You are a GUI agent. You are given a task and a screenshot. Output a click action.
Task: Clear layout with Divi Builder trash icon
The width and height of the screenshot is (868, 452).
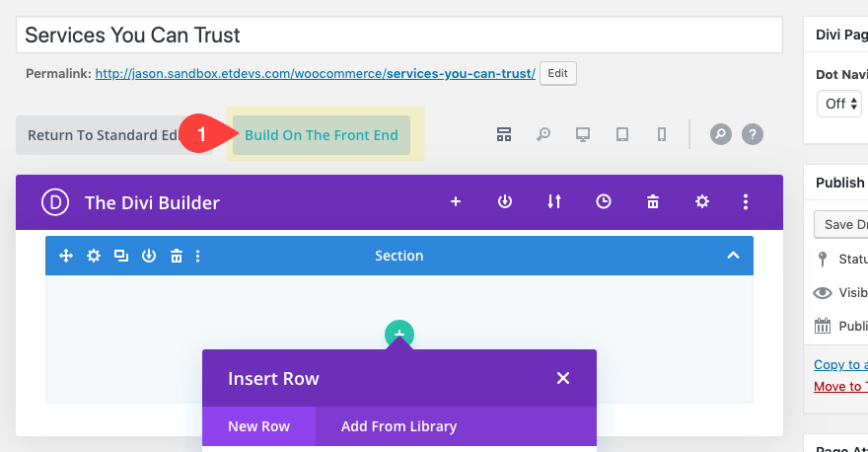pyautogui.click(x=653, y=202)
